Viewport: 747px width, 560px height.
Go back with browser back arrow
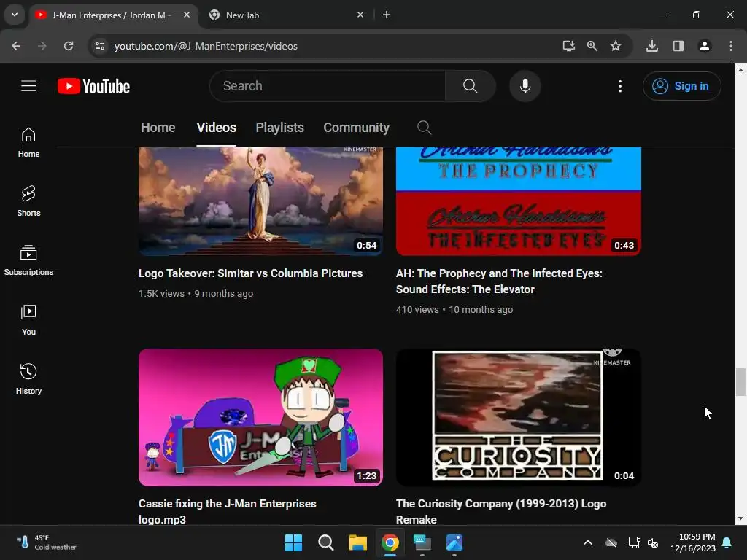click(x=16, y=46)
